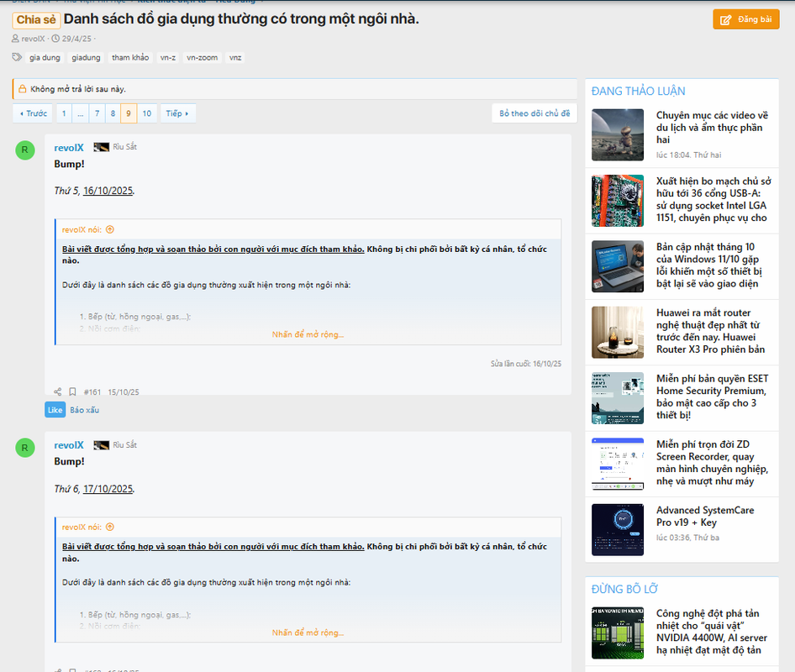Expand the first quoted post
795x672 pixels.
point(308,334)
